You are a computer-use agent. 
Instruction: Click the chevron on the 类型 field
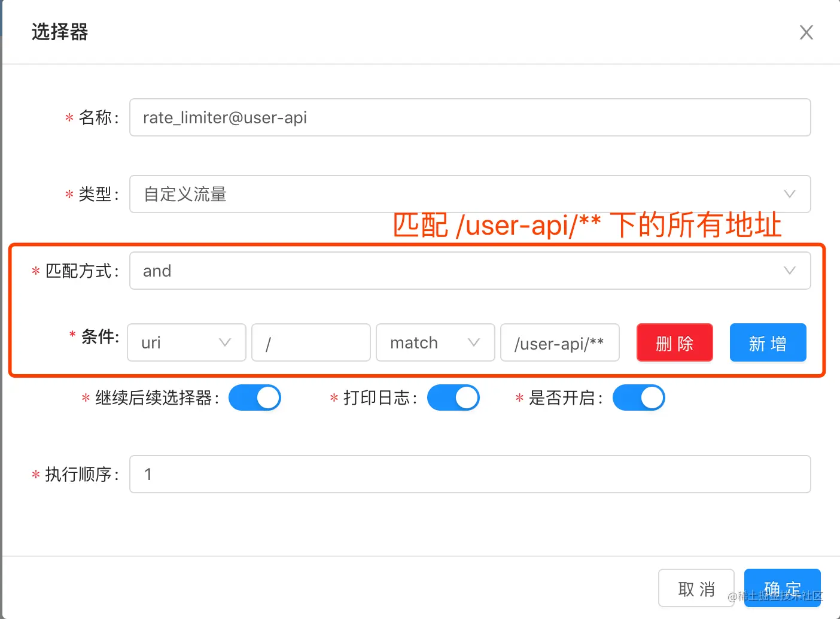tap(790, 194)
